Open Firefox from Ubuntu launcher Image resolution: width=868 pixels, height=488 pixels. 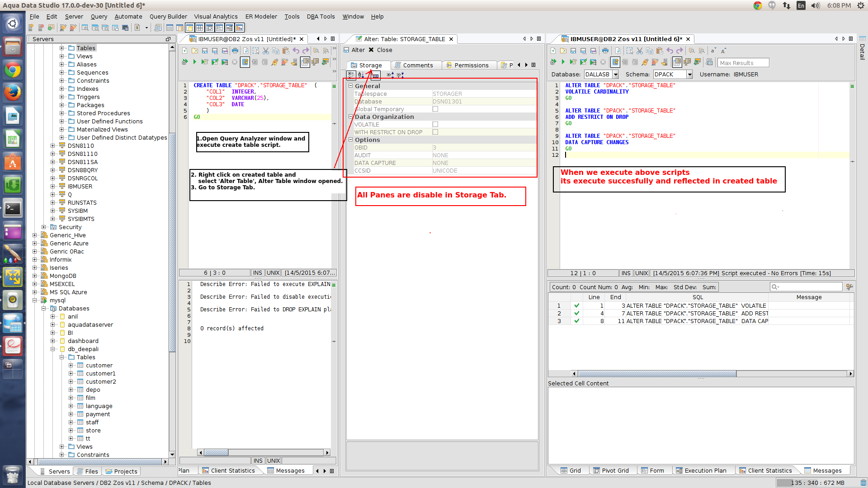(x=13, y=93)
